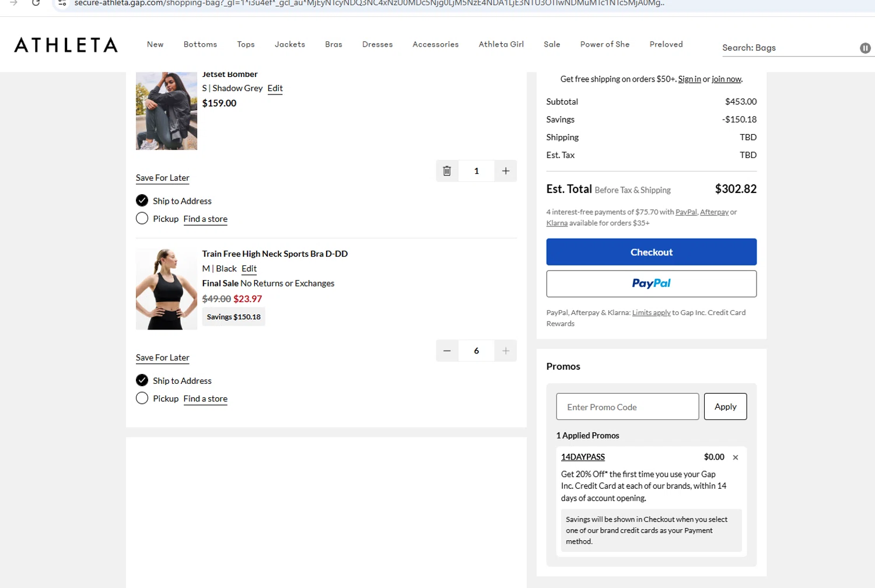Click the Athleta logo
The width and height of the screenshot is (875, 588).
click(66, 45)
